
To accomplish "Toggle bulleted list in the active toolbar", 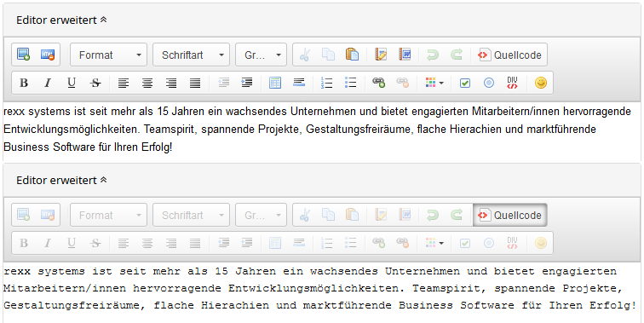I will click(350, 83).
